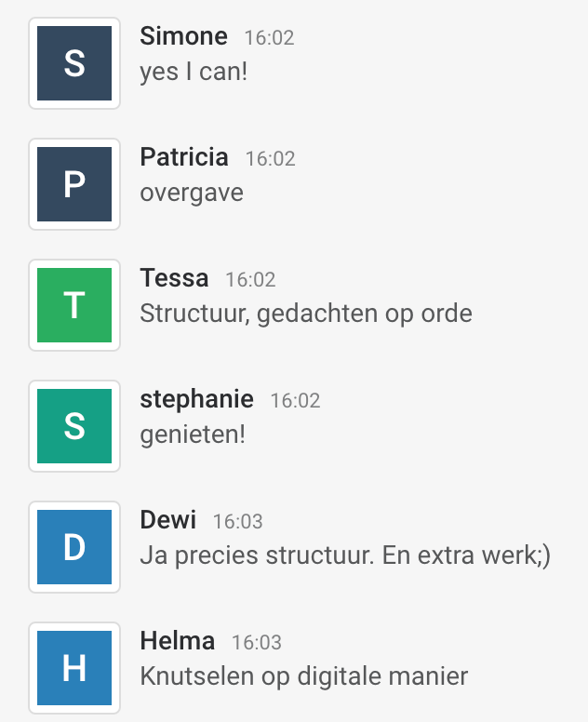Click stephanie's teal S avatar

coord(74,426)
